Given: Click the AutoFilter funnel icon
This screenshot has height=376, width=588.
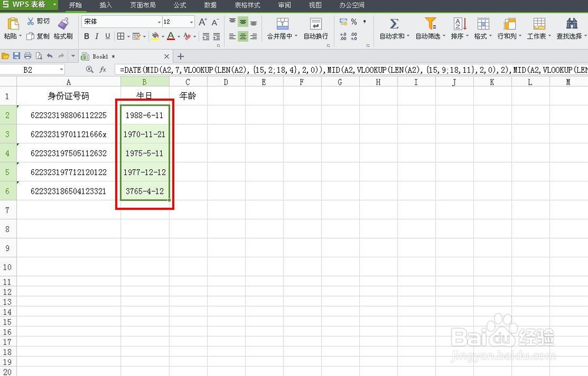Looking at the screenshot, I should pos(430,23).
